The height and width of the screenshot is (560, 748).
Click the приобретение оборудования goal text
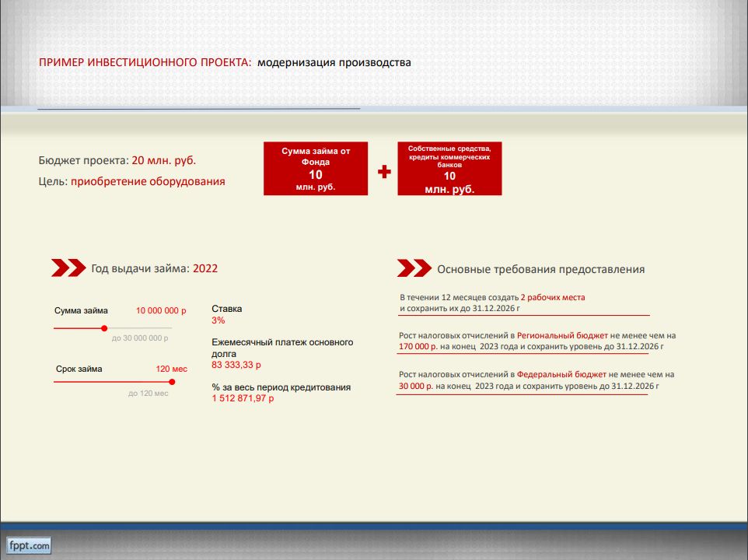[148, 181]
